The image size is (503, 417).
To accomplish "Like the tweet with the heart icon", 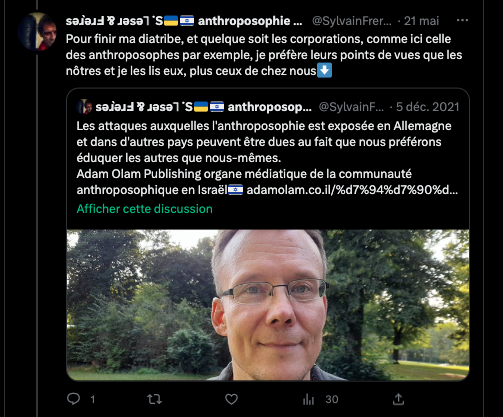I will point(231,399).
